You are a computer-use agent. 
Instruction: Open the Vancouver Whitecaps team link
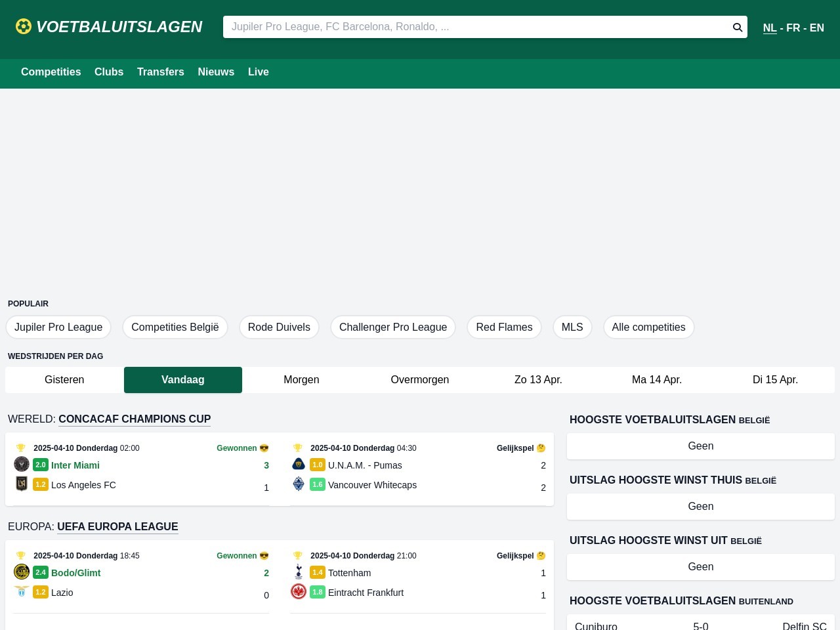(x=372, y=485)
